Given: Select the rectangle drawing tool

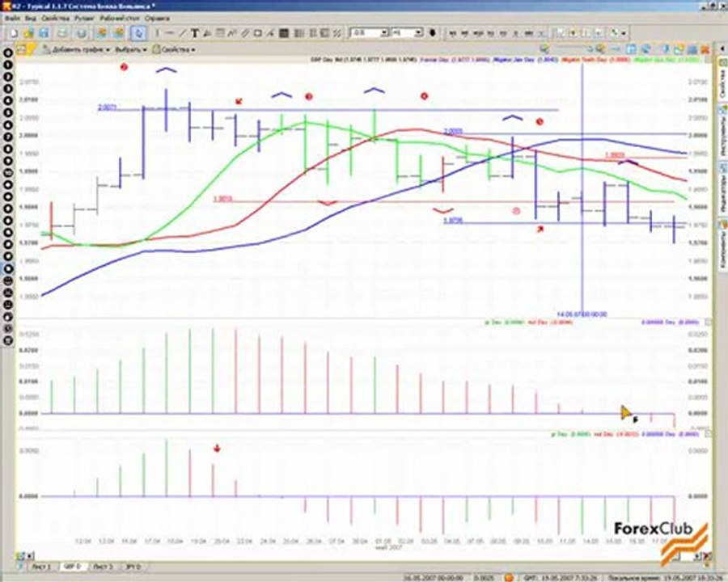Looking at the screenshot, I should 258,33.
